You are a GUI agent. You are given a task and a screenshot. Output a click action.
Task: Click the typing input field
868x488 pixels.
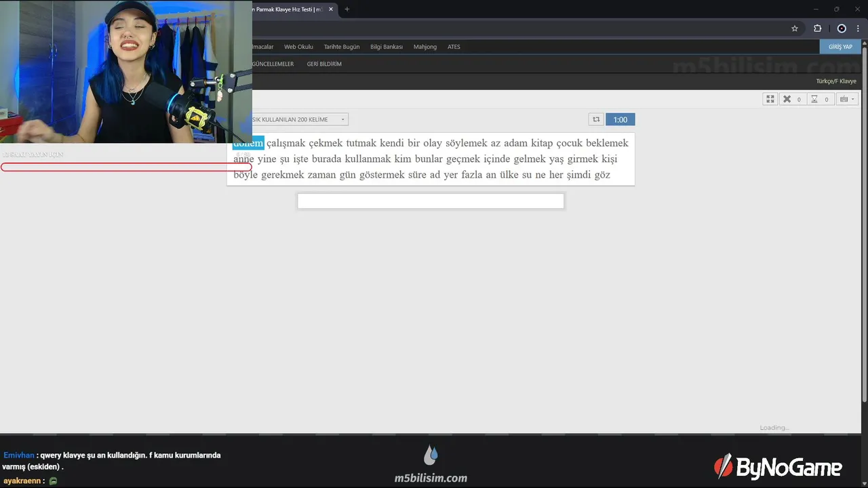pos(431,201)
